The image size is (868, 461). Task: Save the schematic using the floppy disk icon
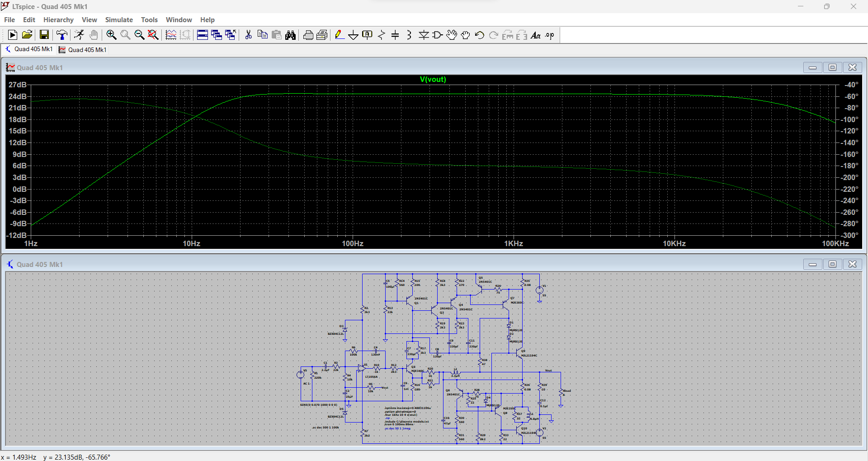coord(44,35)
